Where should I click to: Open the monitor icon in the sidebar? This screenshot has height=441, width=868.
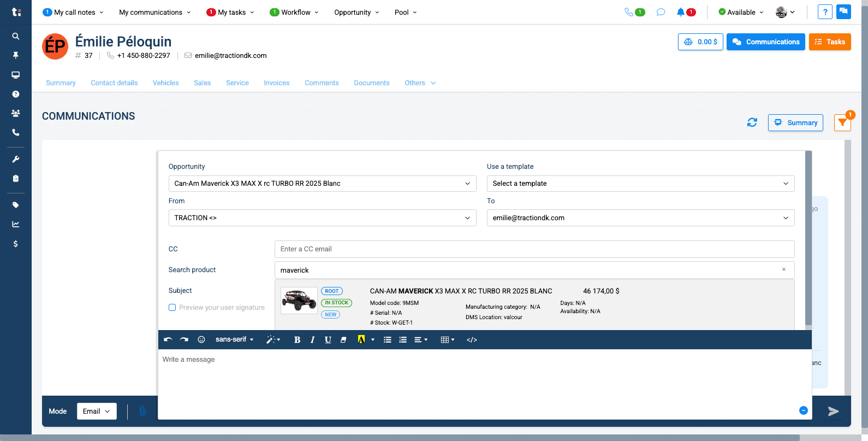pos(16,75)
